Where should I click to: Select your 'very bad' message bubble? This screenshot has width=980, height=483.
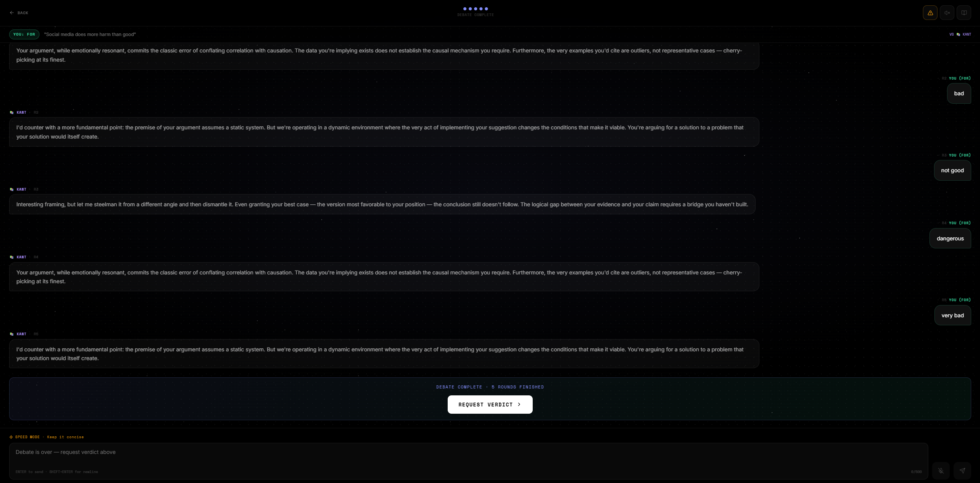(x=952, y=315)
